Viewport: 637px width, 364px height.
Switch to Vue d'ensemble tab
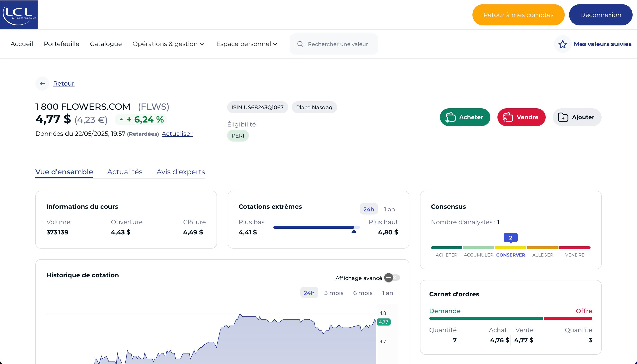point(64,172)
